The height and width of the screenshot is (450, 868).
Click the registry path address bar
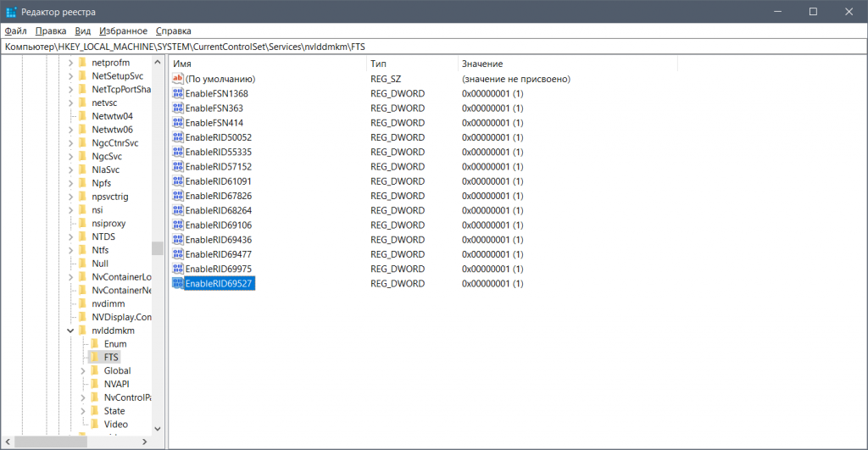point(434,47)
